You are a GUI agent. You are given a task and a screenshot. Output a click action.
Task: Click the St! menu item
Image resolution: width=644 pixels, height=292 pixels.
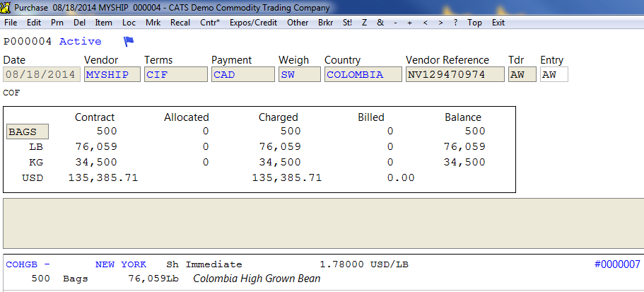click(x=347, y=23)
